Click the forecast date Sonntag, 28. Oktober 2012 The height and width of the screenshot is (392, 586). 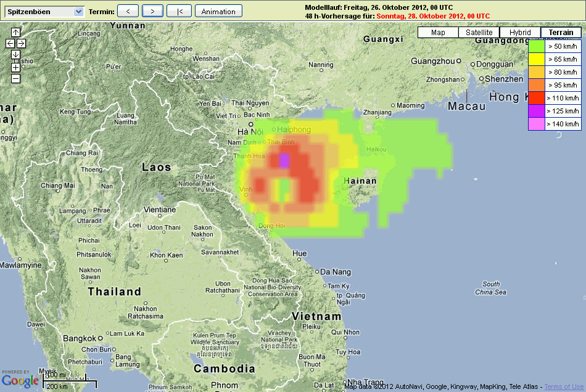[x=433, y=16]
